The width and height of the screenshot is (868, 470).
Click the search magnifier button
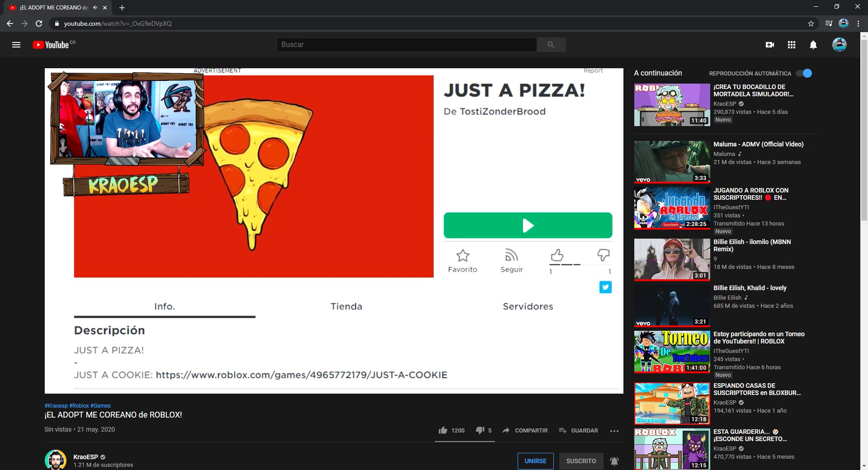551,45
